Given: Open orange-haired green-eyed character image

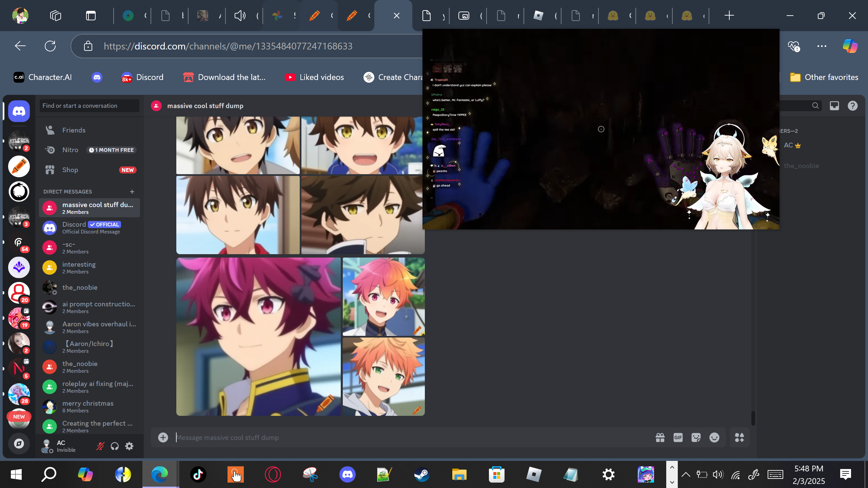Looking at the screenshot, I should [x=384, y=377].
